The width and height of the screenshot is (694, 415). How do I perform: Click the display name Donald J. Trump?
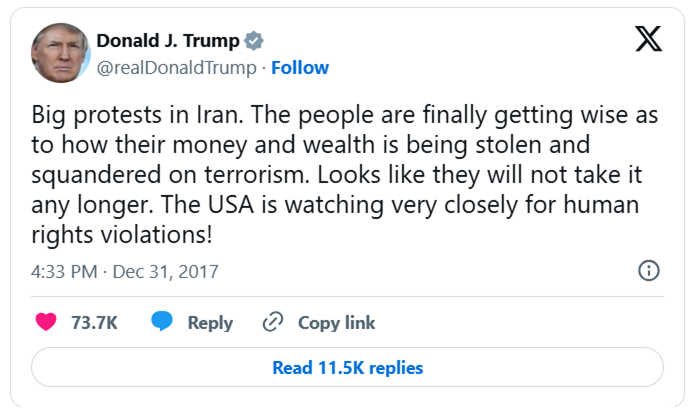pos(168,41)
